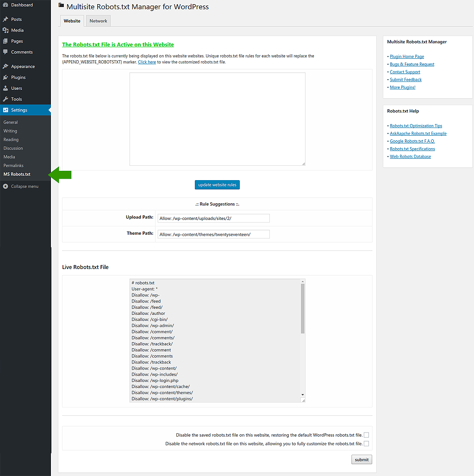
Task: Click the Collapse menu arrow icon
Action: [6, 186]
